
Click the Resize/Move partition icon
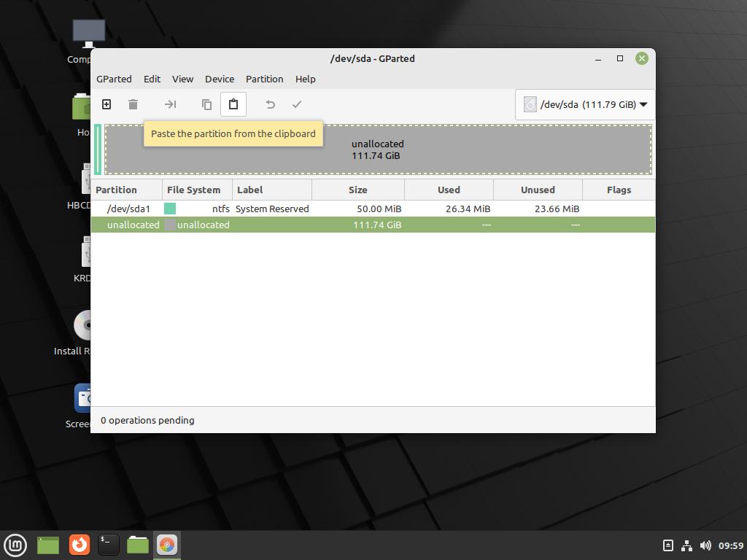[170, 104]
